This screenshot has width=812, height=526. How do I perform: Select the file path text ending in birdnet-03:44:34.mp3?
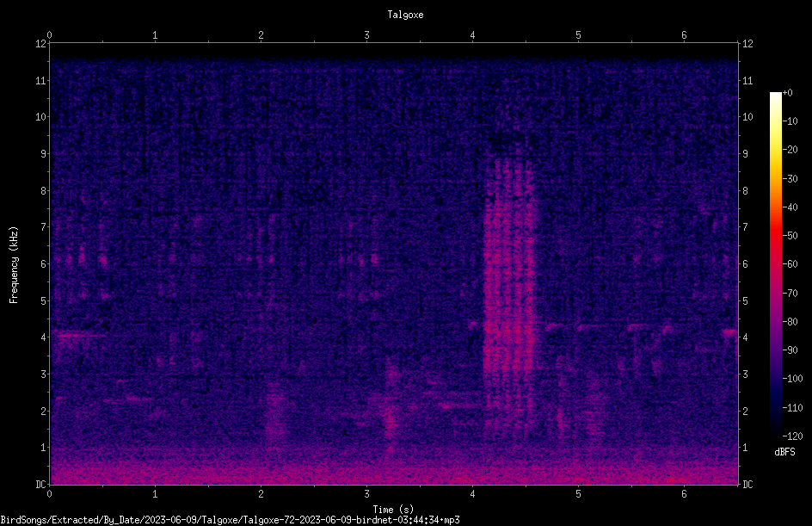pyautogui.click(x=230, y=520)
